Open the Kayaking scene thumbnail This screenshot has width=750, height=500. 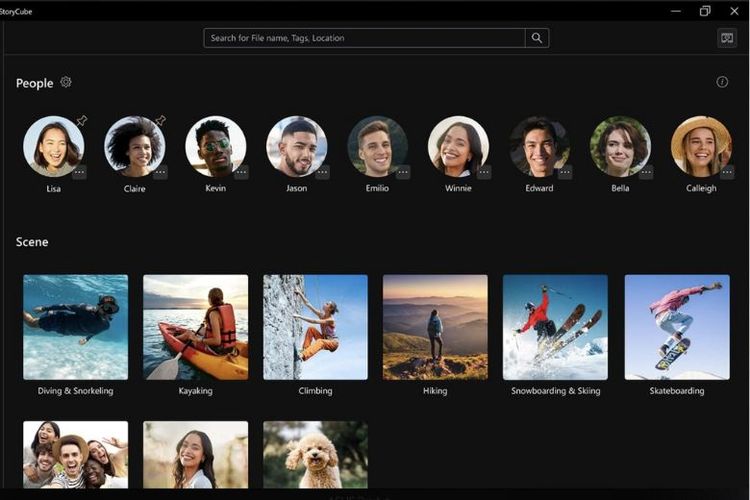(195, 327)
